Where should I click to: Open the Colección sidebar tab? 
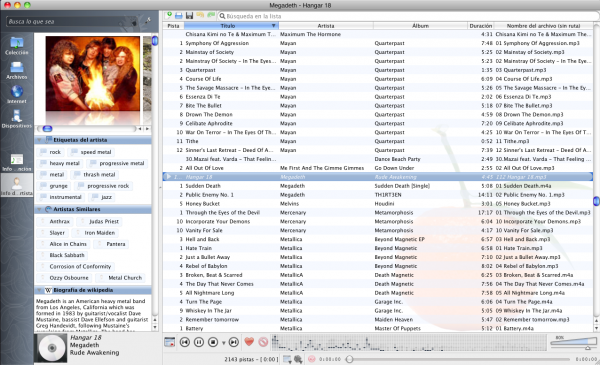[x=16, y=46]
